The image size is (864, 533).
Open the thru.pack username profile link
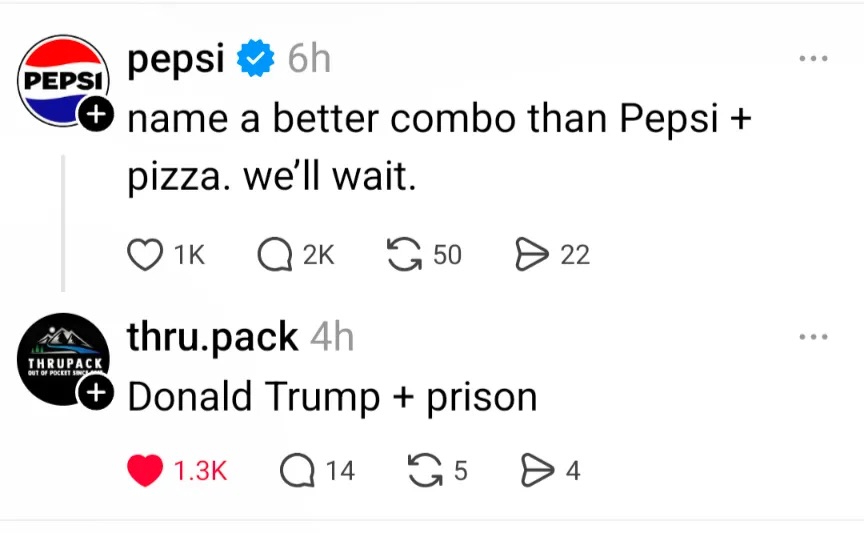coord(212,338)
